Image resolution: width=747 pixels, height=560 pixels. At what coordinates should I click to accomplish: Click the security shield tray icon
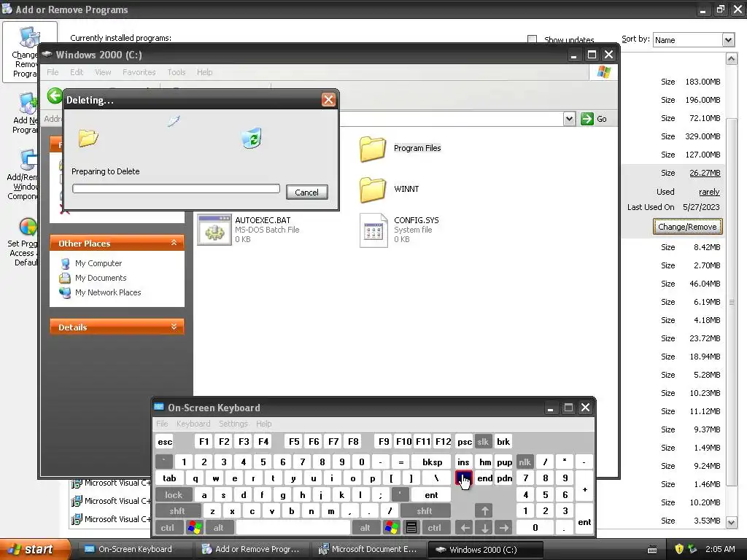coord(679,549)
